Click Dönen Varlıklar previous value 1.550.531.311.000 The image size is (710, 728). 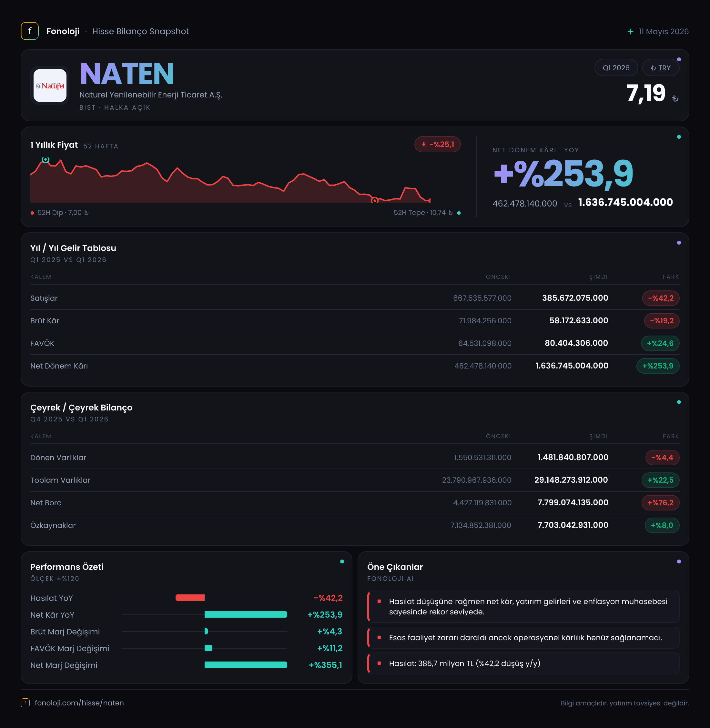coord(482,458)
